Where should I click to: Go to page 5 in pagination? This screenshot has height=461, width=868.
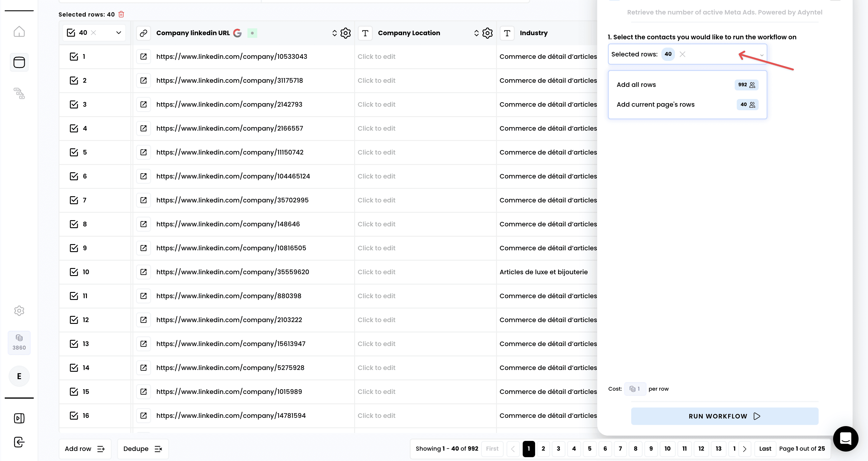(589, 449)
